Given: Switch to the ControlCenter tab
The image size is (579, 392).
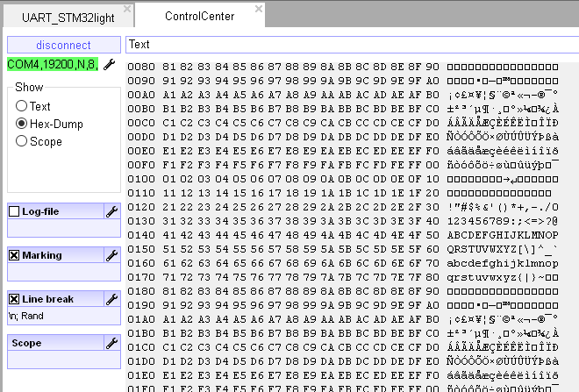Looking at the screenshot, I should pos(200,16).
